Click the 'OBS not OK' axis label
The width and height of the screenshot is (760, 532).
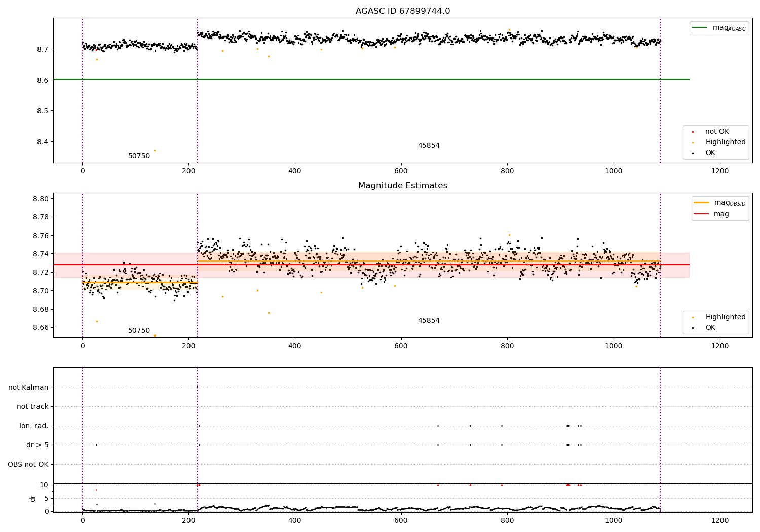tap(28, 465)
